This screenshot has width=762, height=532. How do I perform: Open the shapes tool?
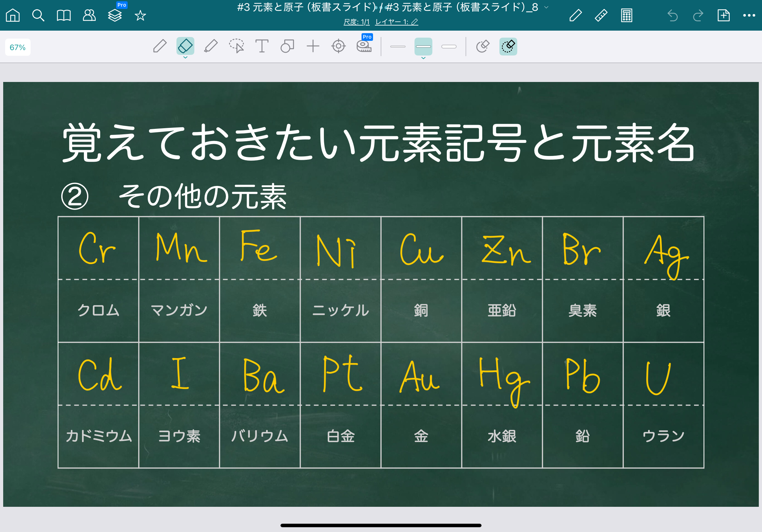[287, 46]
